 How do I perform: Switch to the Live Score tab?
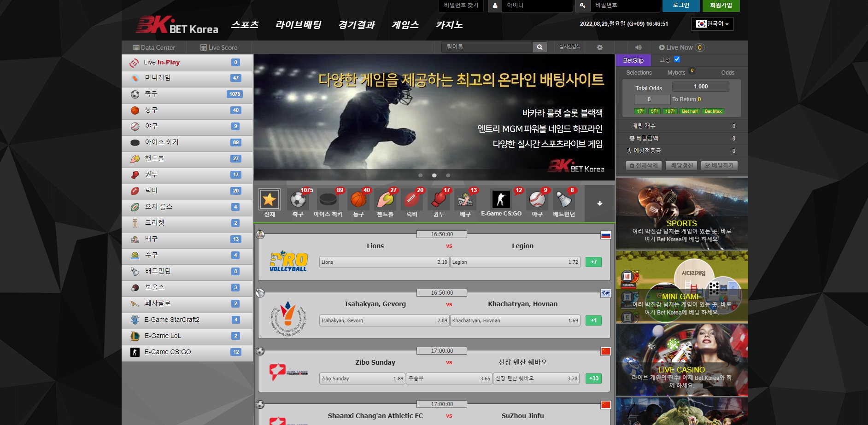[219, 47]
